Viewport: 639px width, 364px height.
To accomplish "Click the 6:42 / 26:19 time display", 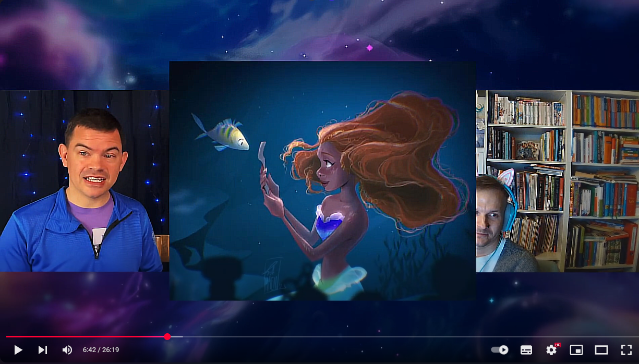I will pos(101,350).
